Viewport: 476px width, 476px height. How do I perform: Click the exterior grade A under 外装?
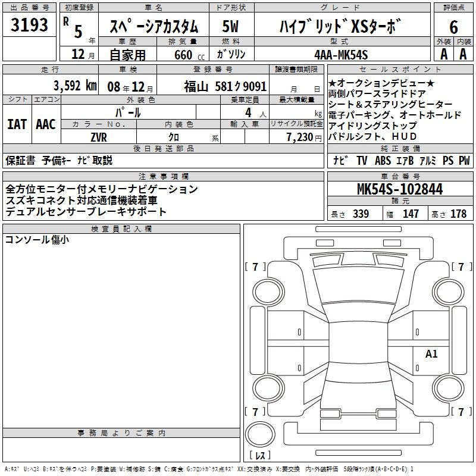(x=443, y=54)
